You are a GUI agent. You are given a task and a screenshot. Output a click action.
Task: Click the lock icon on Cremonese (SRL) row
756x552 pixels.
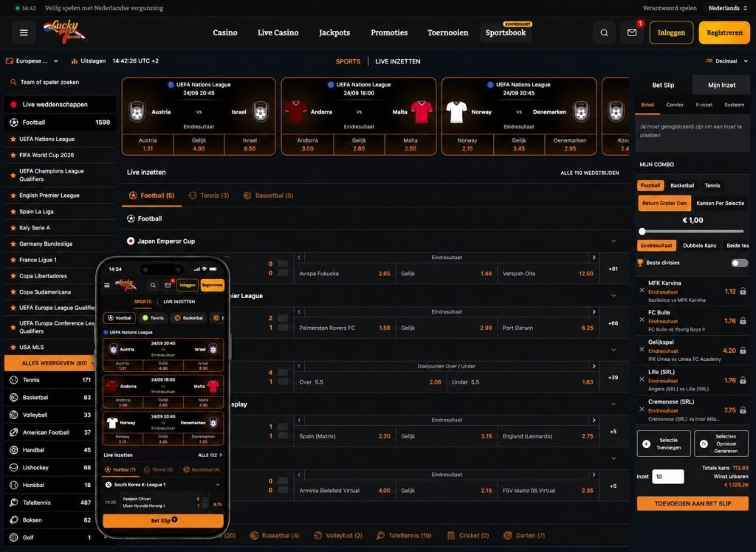point(743,410)
